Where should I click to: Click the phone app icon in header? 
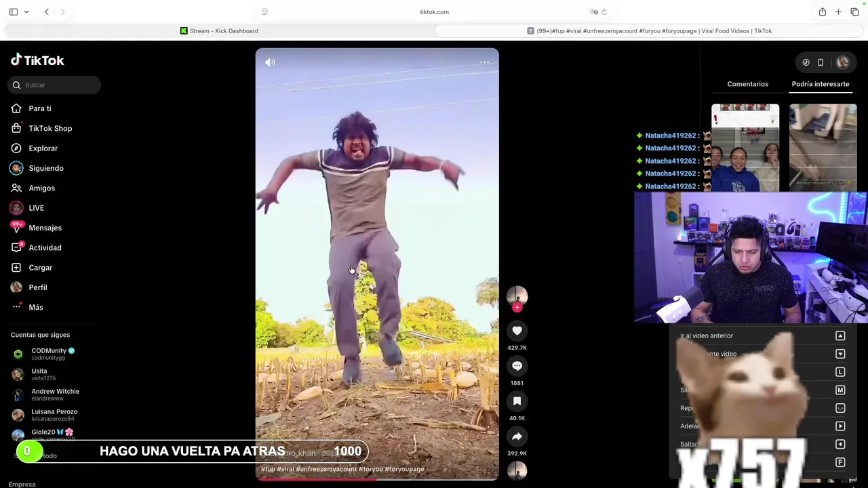click(821, 62)
